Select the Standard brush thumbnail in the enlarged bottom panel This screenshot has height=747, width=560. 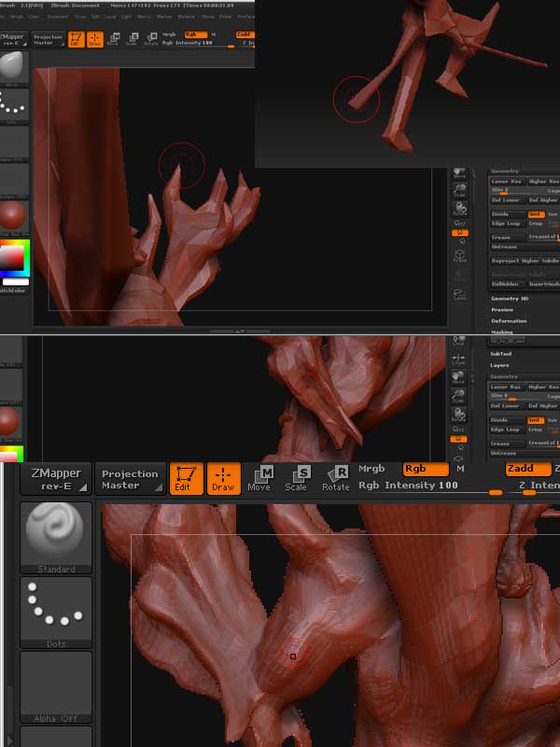coord(56,538)
